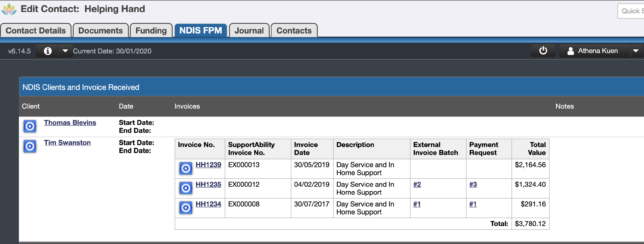This screenshot has height=244, width=644.
Task: Open the target icon beside Thomas Blevins
Action: pyautogui.click(x=29, y=126)
